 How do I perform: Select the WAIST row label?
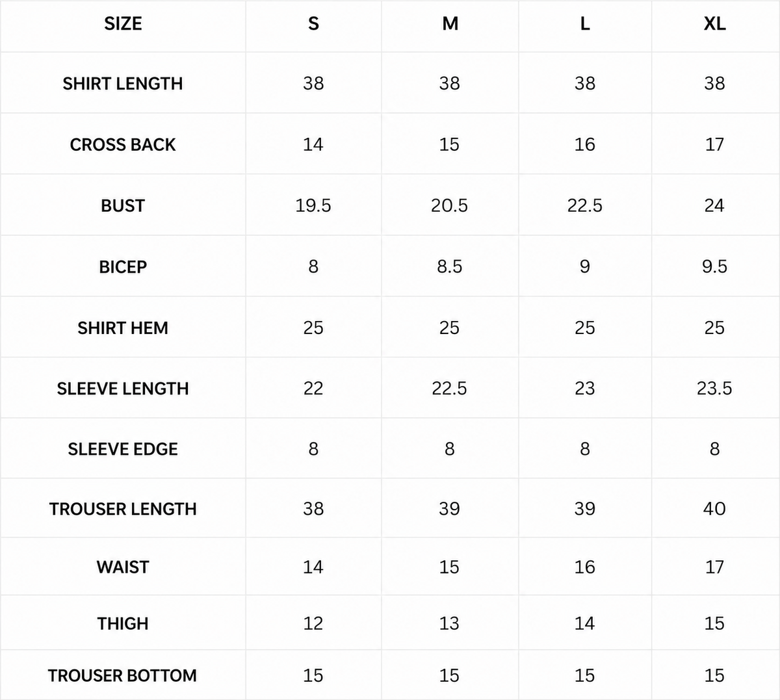point(123,567)
